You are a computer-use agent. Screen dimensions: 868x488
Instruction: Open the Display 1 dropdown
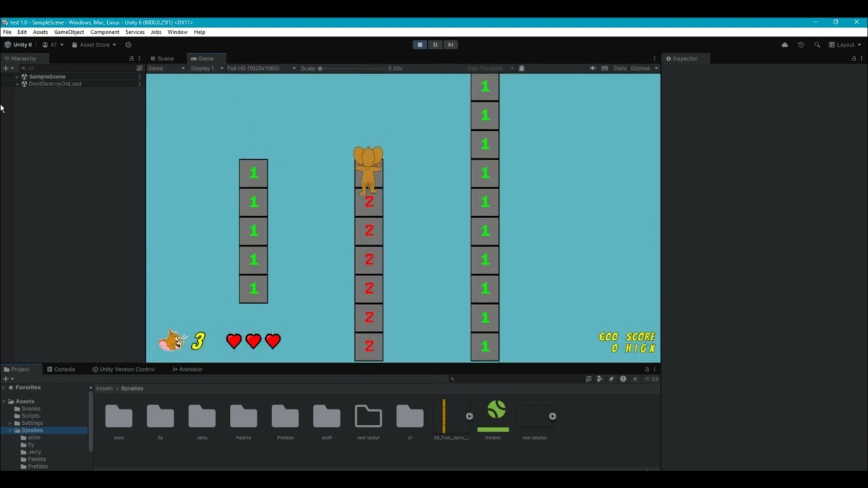coord(207,68)
